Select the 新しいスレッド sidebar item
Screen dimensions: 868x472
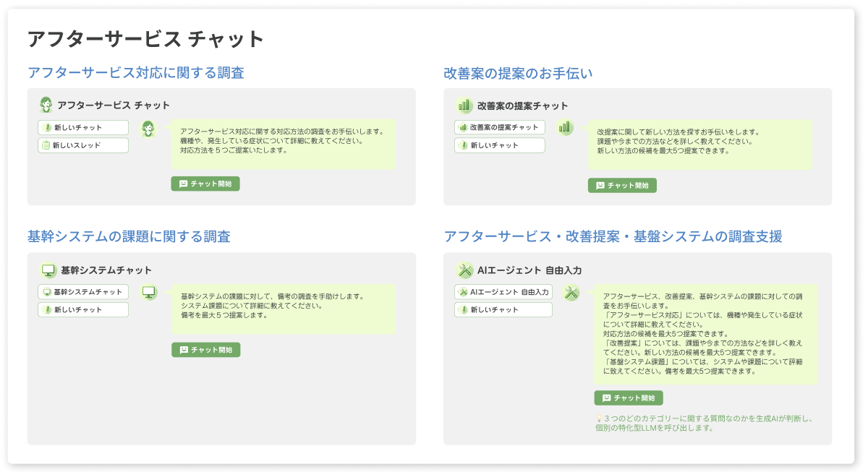click(83, 145)
